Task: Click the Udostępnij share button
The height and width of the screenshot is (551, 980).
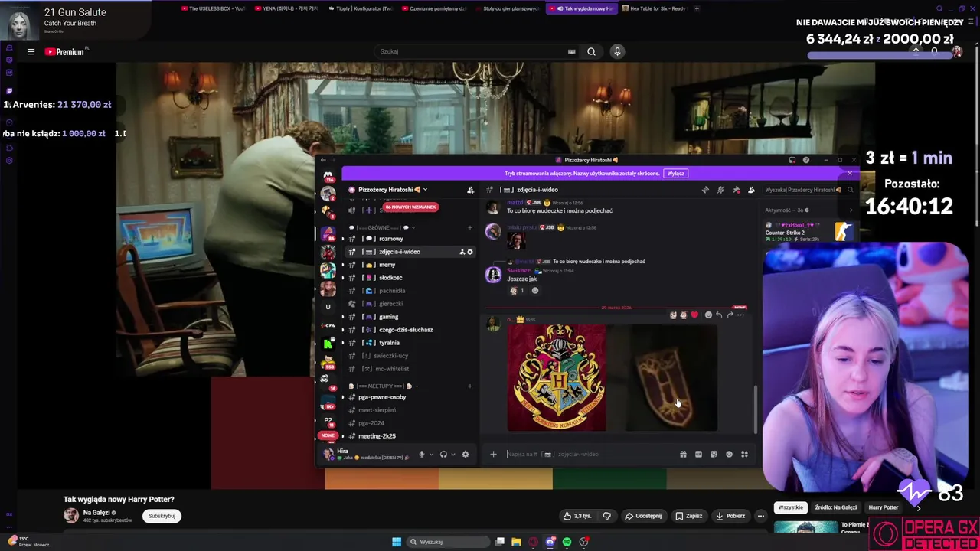Action: click(x=642, y=516)
